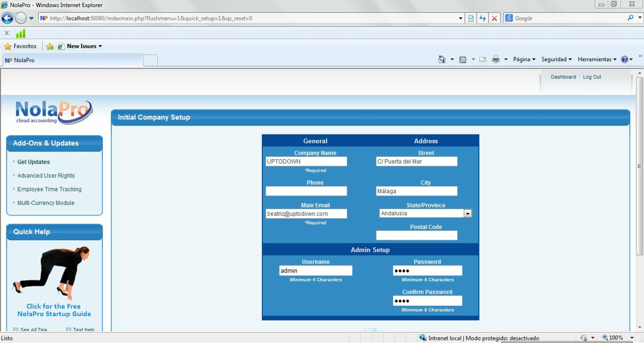Open the empty new tab button
This screenshot has width=644, height=343.
[150, 60]
